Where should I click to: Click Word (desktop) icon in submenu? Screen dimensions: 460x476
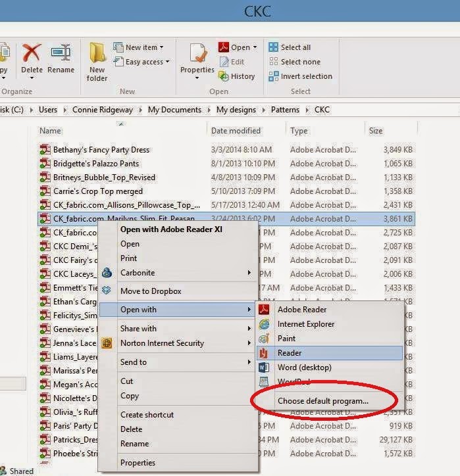tap(264, 368)
